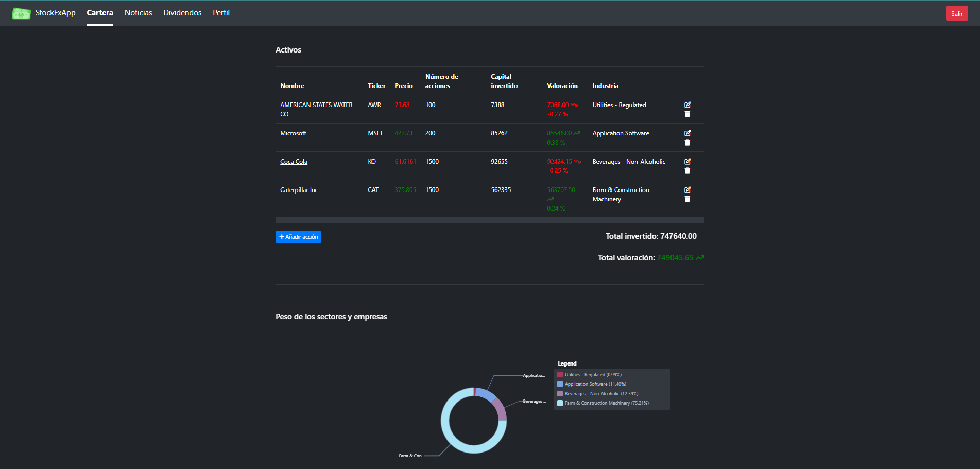Delete the Coca Cola stock entry
The width and height of the screenshot is (980, 469).
(687, 171)
